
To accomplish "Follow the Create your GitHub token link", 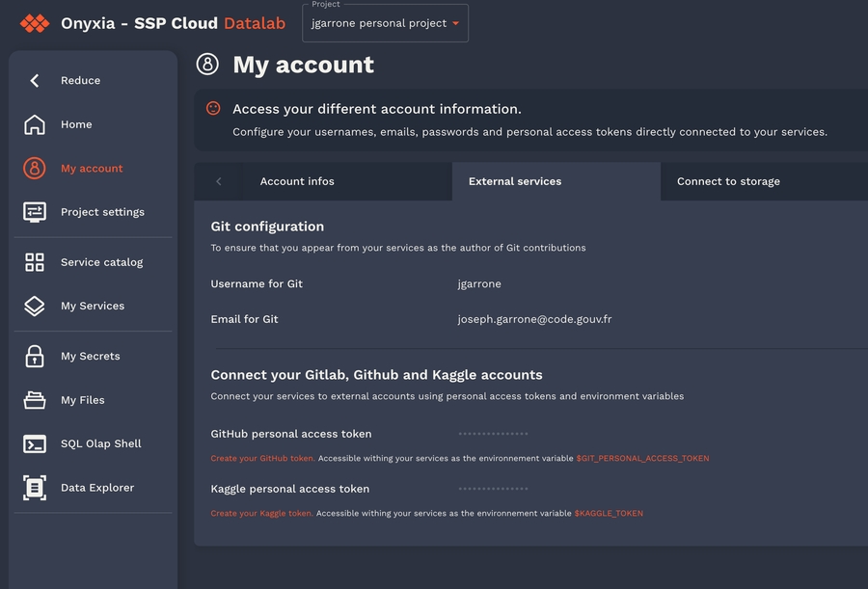I will 262,459.
